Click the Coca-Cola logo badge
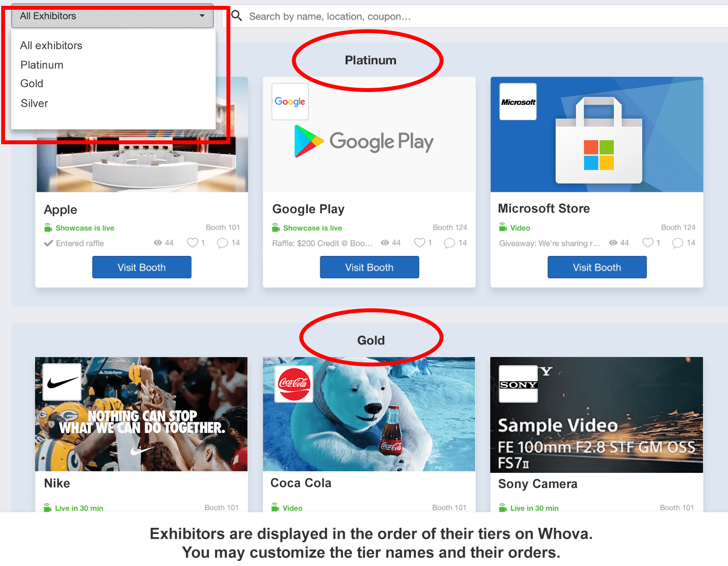This screenshot has height=566, width=728. click(x=294, y=384)
